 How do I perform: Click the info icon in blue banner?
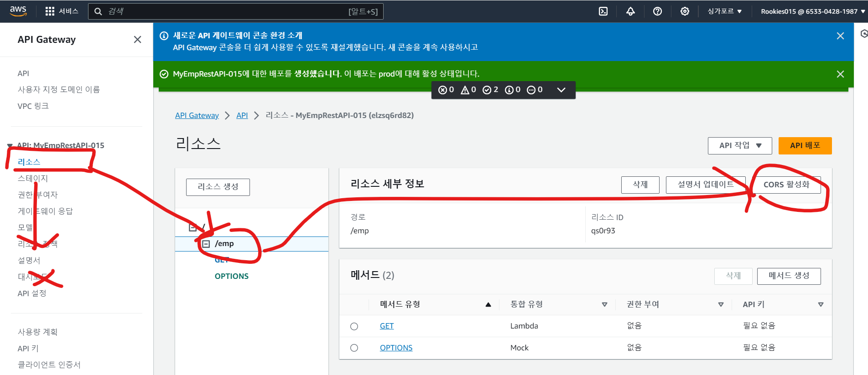pyautogui.click(x=164, y=36)
